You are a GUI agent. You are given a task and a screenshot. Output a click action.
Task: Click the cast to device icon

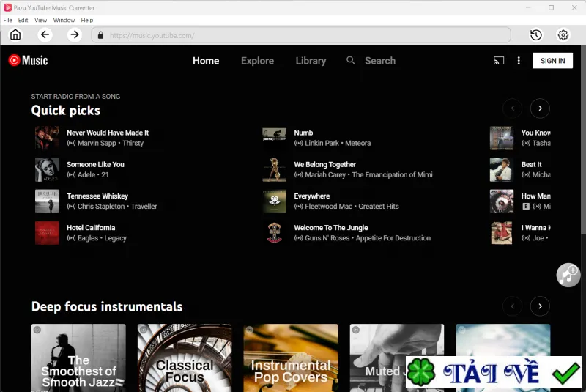coord(499,61)
